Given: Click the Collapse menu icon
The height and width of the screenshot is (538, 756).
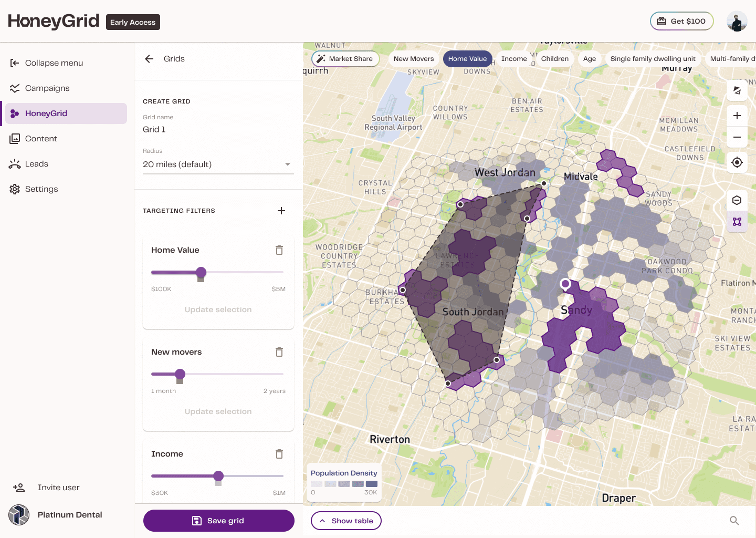Looking at the screenshot, I should [15, 63].
